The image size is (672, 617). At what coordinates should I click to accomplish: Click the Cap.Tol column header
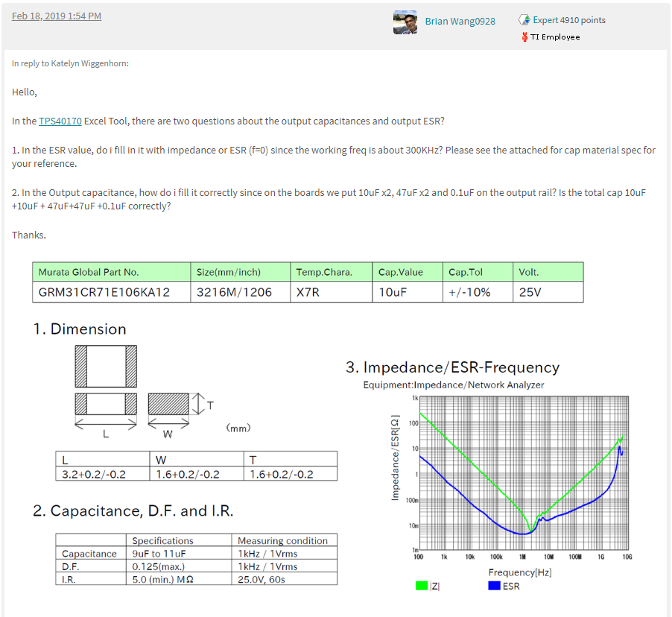pos(478,272)
